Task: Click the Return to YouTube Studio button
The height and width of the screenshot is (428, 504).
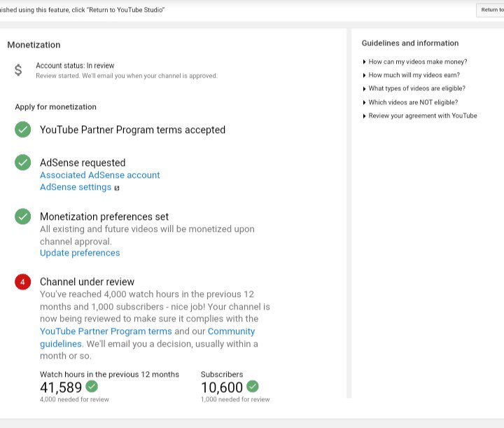Action: point(490,10)
